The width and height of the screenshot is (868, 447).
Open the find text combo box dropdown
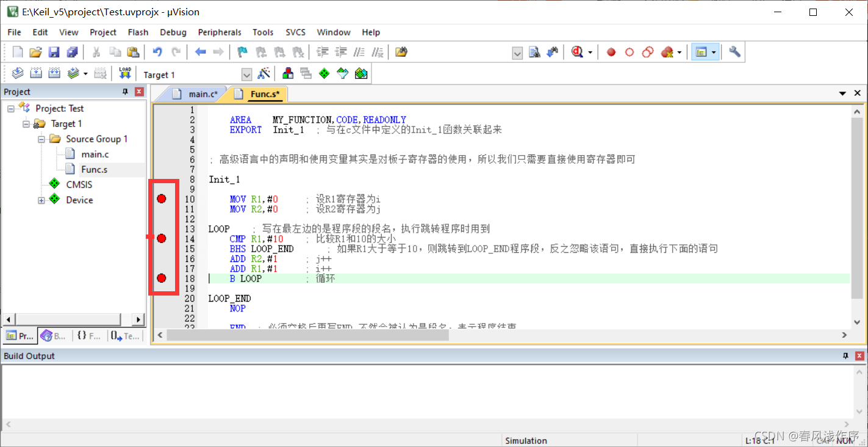click(517, 53)
